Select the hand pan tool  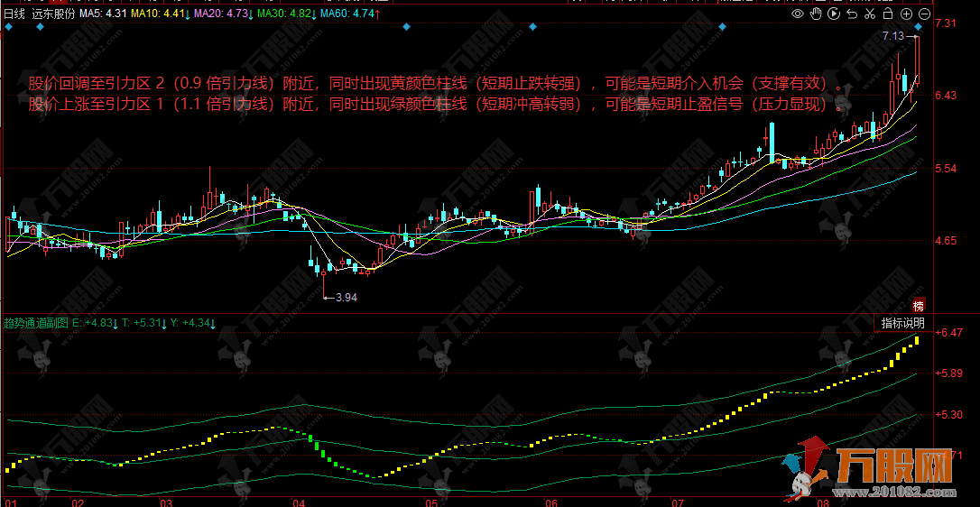[x=816, y=14]
